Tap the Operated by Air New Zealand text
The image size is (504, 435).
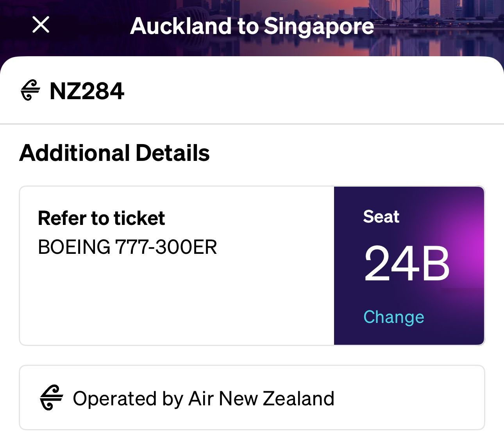[x=203, y=398]
